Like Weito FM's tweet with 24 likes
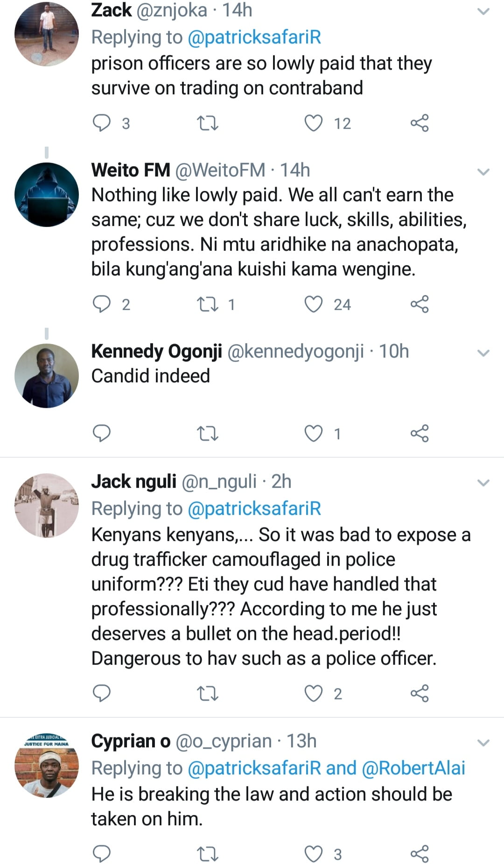The width and height of the screenshot is (504, 864). coord(314,304)
